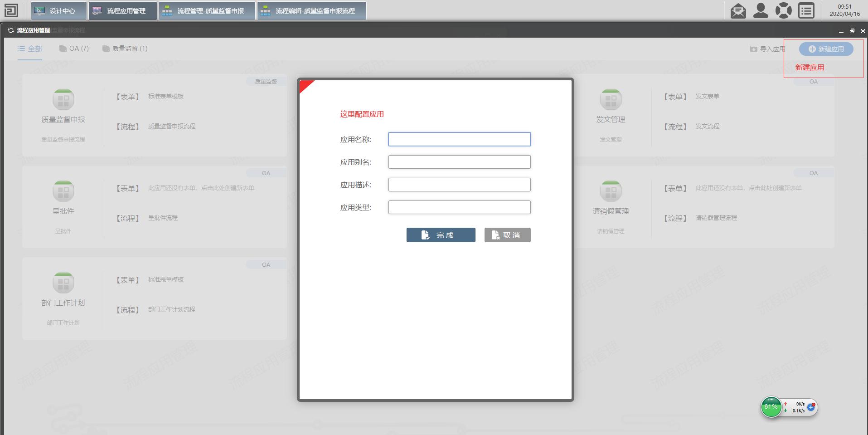This screenshot has width=868, height=435.
Task: Select the 全部 category tab
Action: (30, 49)
